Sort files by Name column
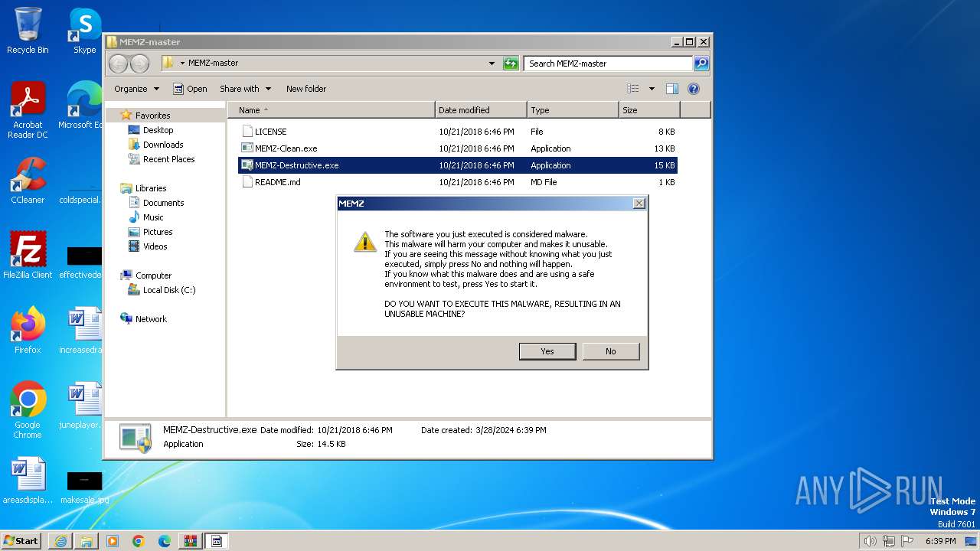Image resolution: width=980 pixels, height=551 pixels. click(x=332, y=110)
